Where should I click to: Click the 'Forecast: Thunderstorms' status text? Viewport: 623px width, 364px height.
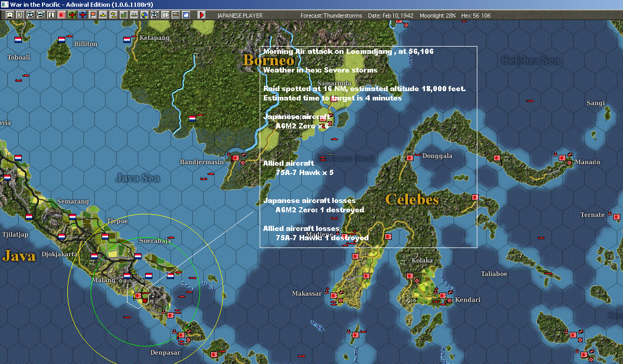pyautogui.click(x=331, y=16)
